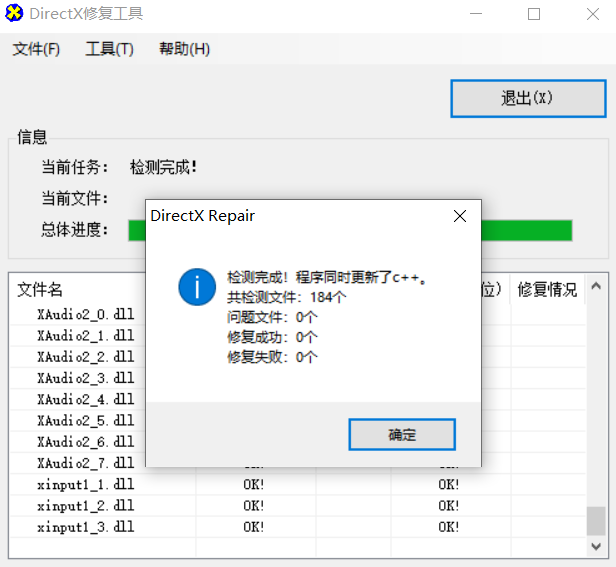Select the XAudio2_0.dll row
This screenshot has height=567, width=616.
point(85,314)
